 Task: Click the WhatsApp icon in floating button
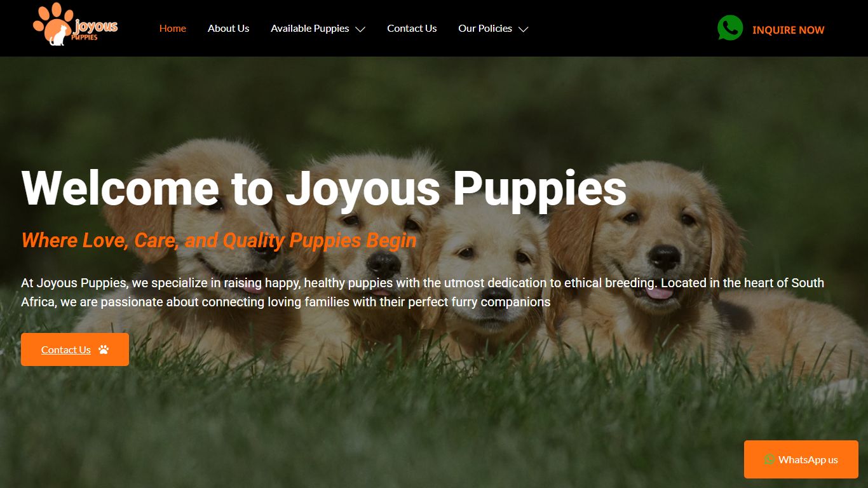coord(770,459)
